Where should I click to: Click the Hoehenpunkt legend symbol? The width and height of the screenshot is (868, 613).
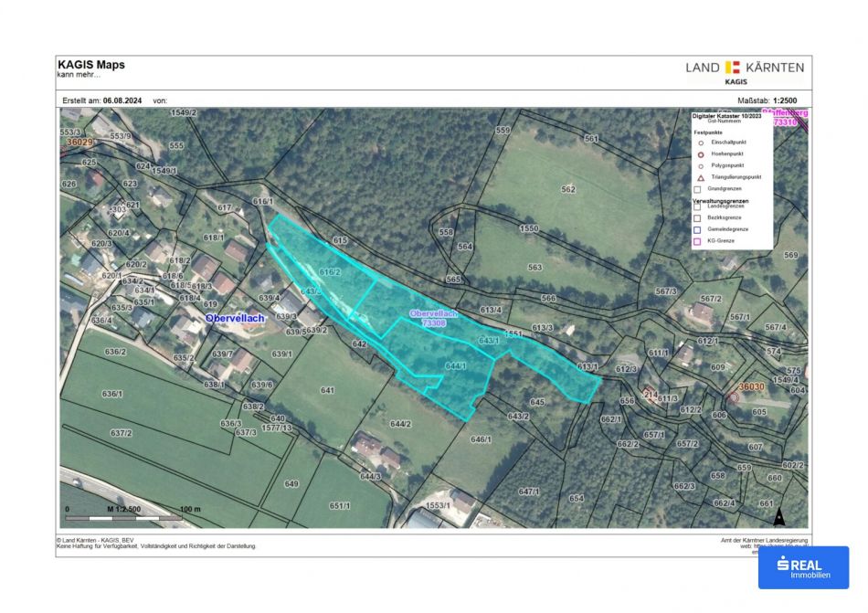(699, 154)
